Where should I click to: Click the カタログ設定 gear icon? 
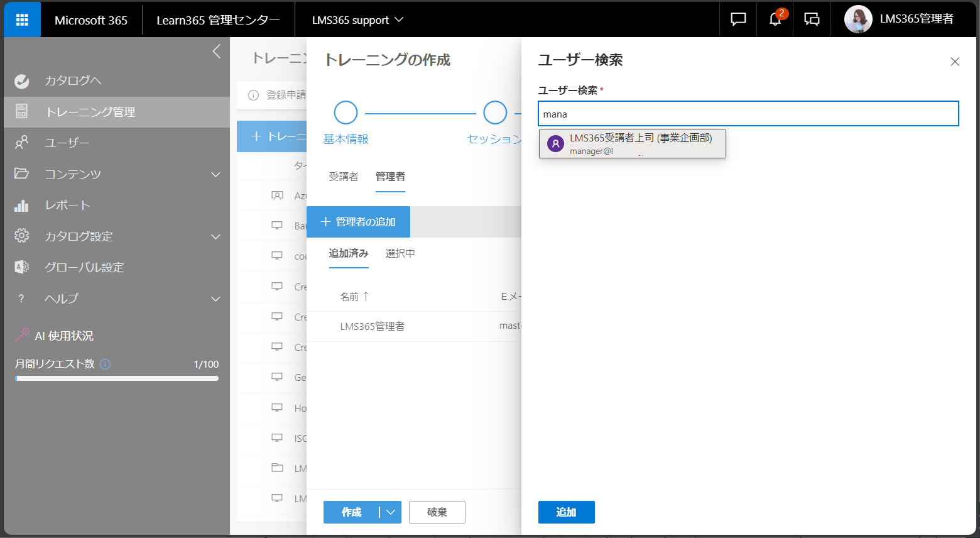point(22,236)
